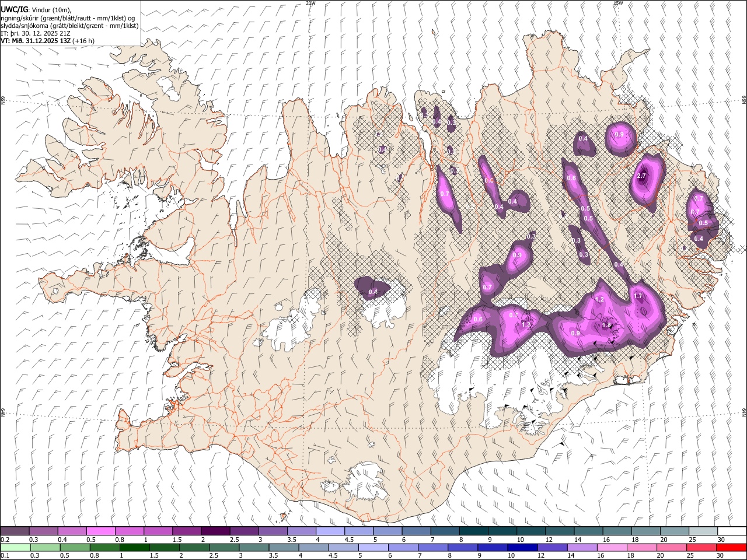The height and width of the screenshot is (560, 747).
Task: Click the dark plum swatch starting at 0.2
Action: tap(15, 531)
